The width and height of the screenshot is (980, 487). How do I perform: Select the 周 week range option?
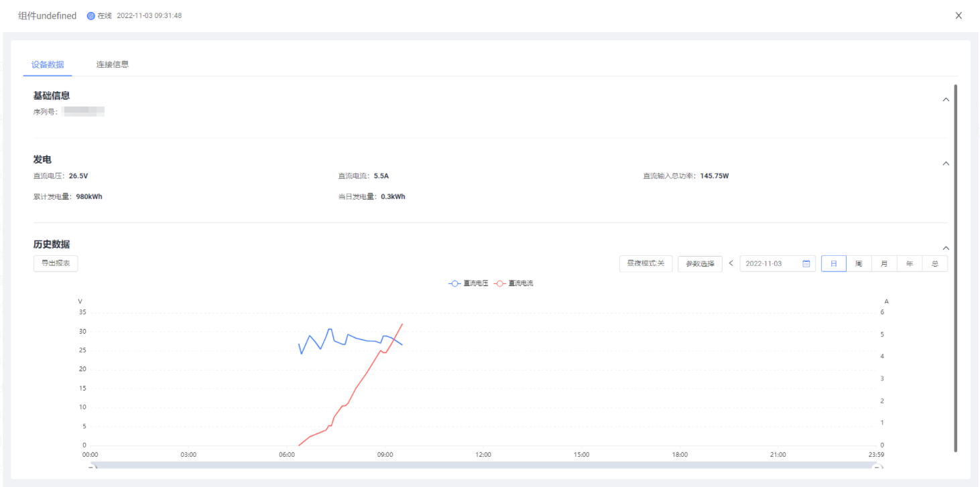click(859, 264)
